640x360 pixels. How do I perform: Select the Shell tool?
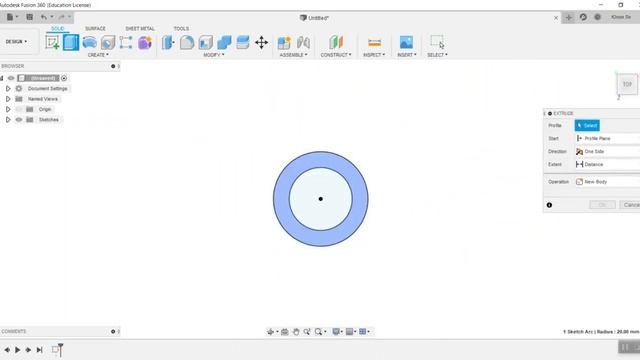pos(205,42)
